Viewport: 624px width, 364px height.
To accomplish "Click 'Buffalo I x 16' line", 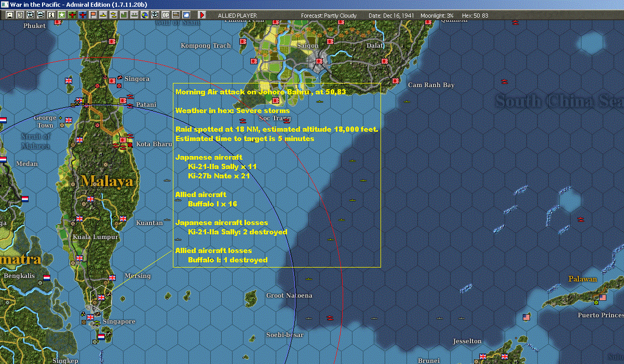I will coord(212,204).
